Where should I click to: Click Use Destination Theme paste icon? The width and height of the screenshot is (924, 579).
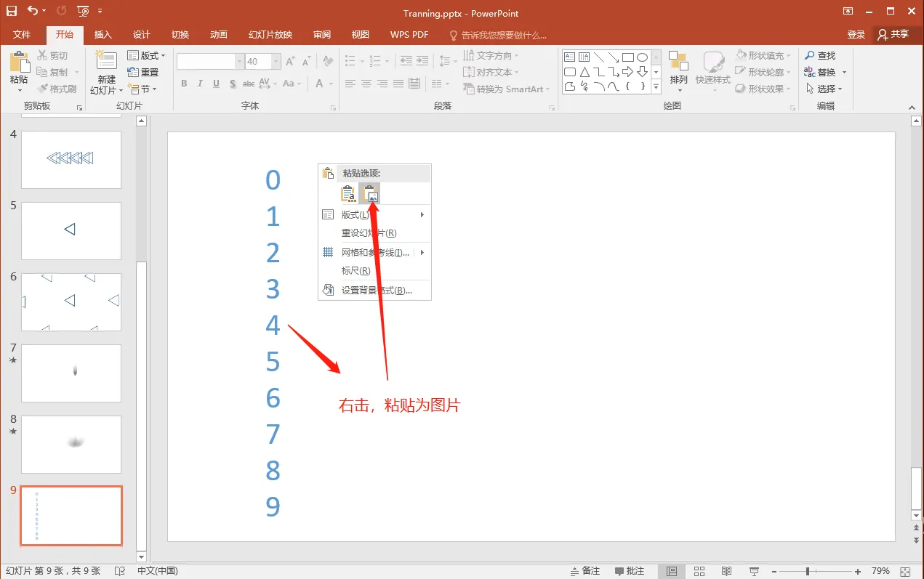pyautogui.click(x=349, y=193)
